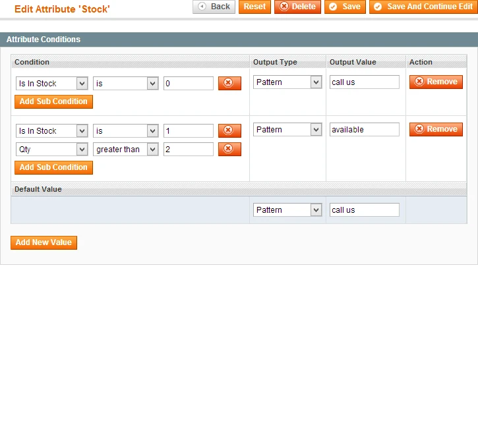The height and width of the screenshot is (448, 478).
Task: Open the Qty attribute dropdown
Action: coord(52,150)
